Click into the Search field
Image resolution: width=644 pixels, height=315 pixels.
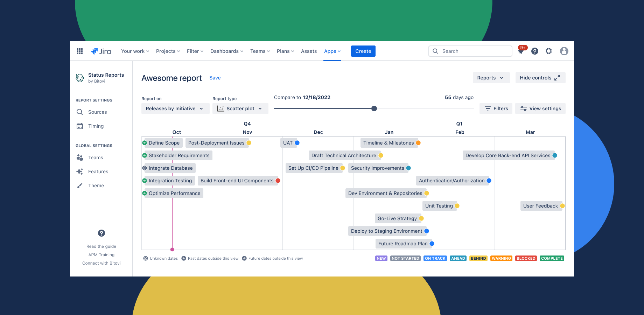coord(470,51)
